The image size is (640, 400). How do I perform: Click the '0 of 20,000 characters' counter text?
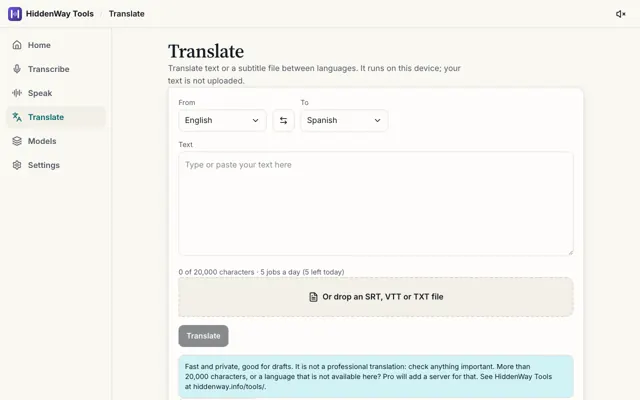pyautogui.click(x=216, y=272)
